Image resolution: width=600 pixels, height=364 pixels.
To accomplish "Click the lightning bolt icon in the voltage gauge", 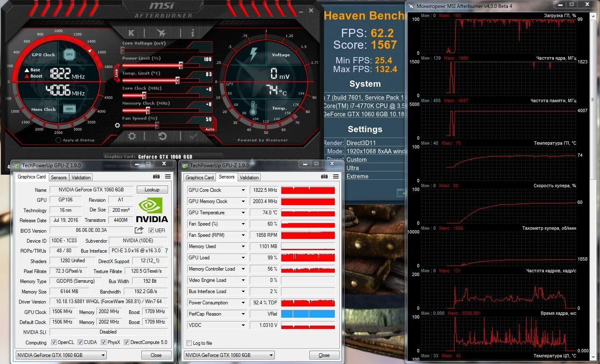I will pos(254,54).
